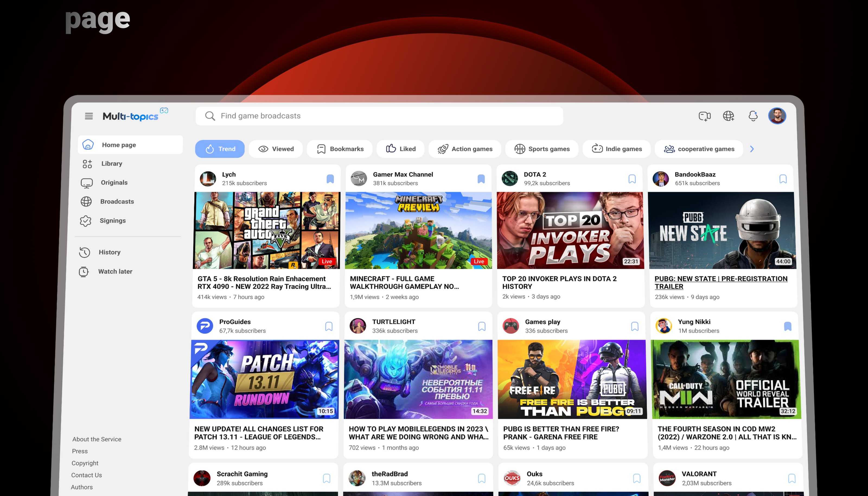Open Watch later in sidebar
This screenshot has width=868, height=496.
coord(115,272)
